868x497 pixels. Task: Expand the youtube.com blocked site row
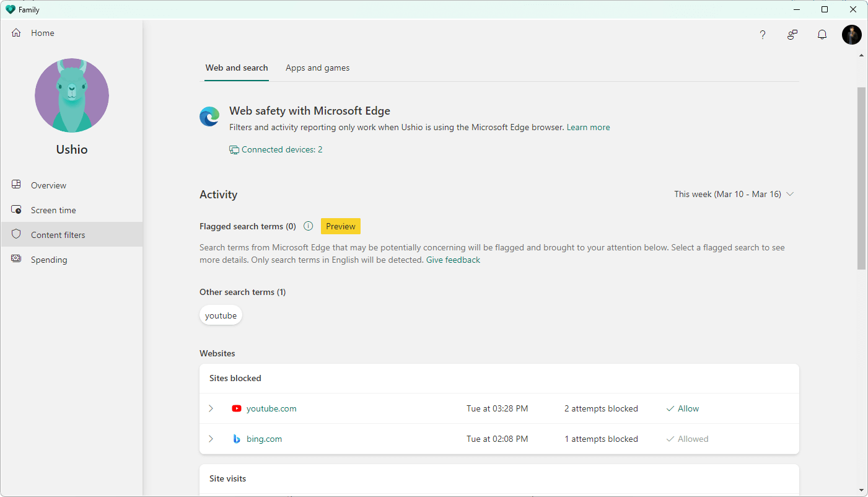point(211,409)
